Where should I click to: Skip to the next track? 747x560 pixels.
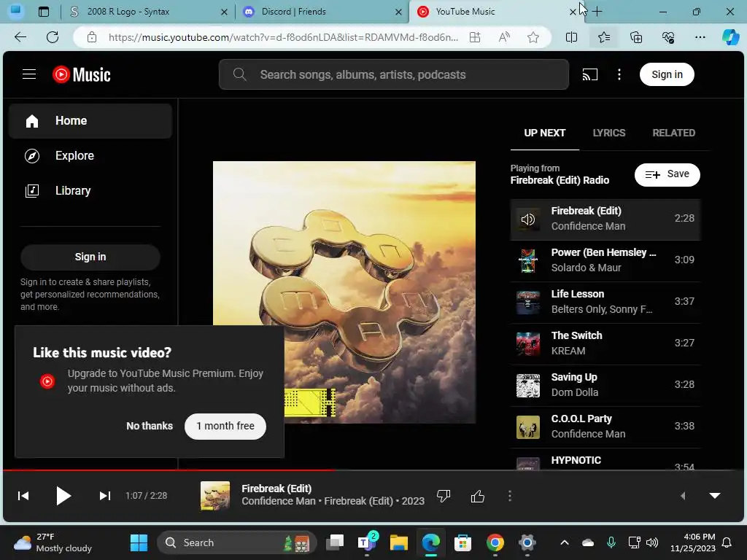(x=105, y=496)
